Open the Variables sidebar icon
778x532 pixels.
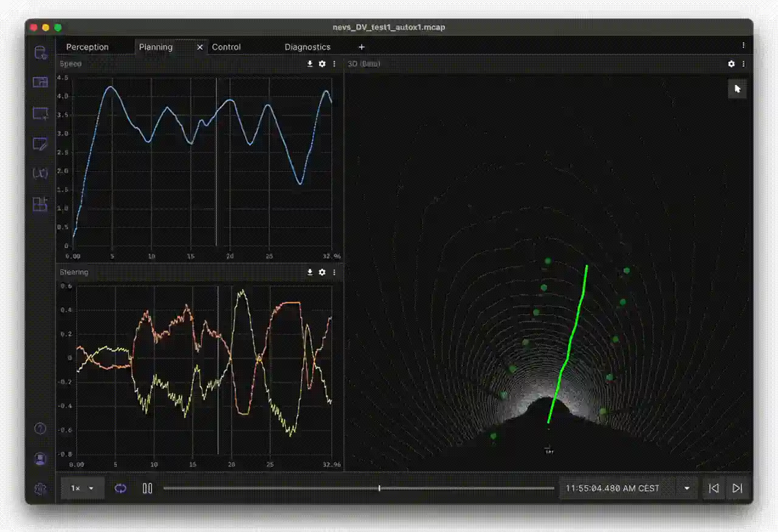point(40,174)
